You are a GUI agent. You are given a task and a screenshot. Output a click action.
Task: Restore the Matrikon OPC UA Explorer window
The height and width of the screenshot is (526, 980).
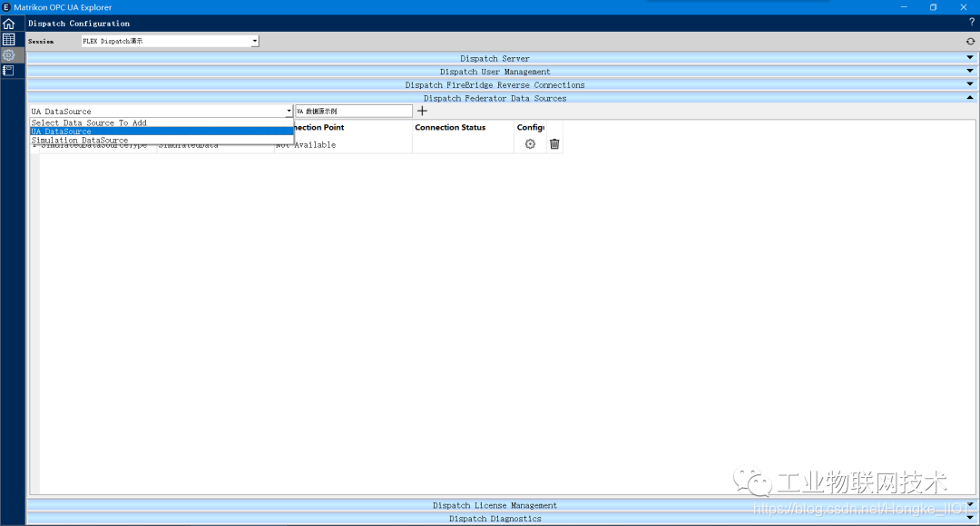[933, 7]
